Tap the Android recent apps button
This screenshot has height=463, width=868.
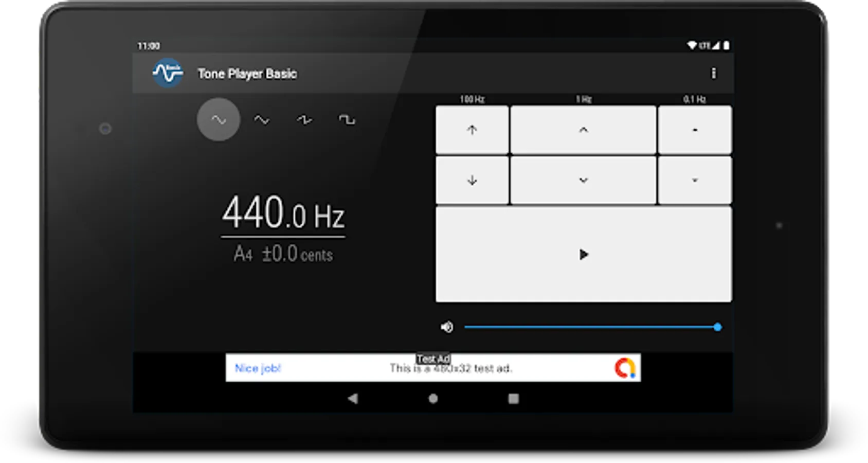tap(513, 399)
